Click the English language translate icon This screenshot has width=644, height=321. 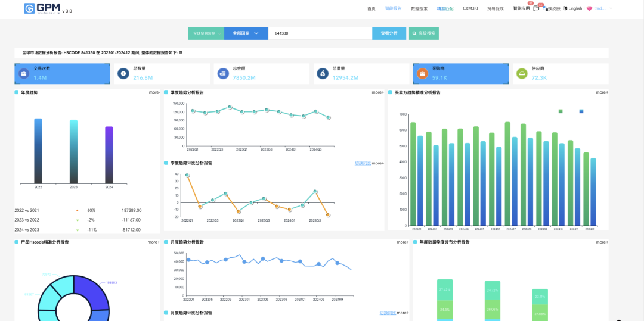pos(565,8)
